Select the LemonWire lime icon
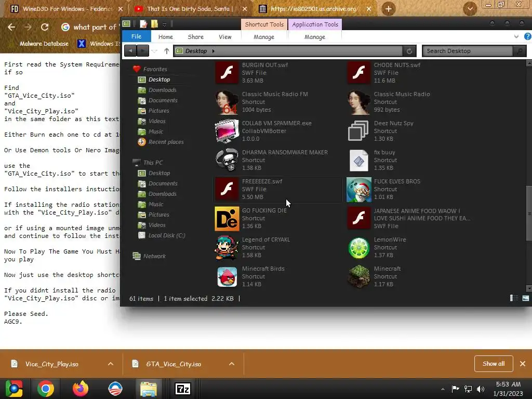The width and height of the screenshot is (532, 399). (358, 248)
